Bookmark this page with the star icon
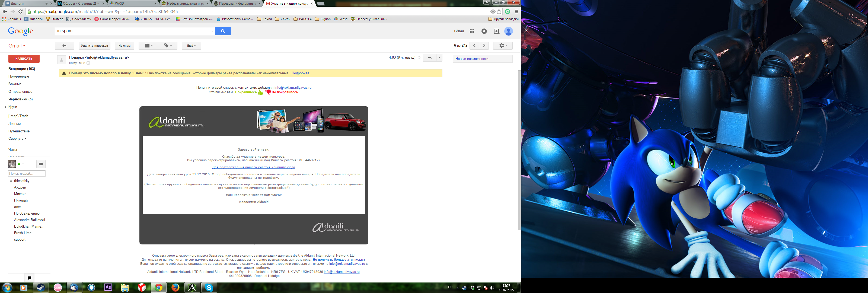 pyautogui.click(x=499, y=11)
